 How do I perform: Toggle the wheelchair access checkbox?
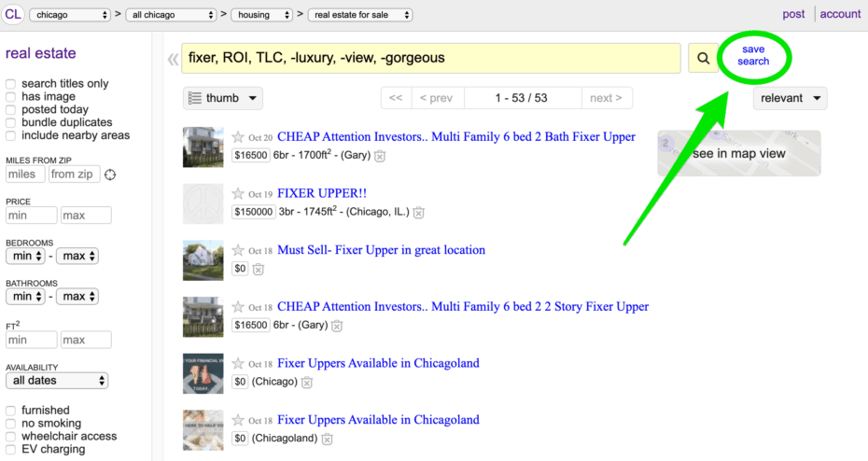[x=11, y=436]
